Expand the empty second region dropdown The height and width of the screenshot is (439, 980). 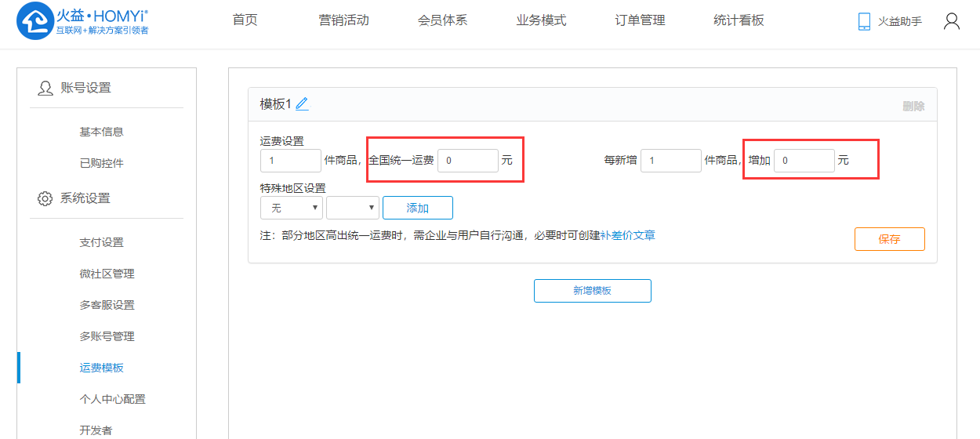point(352,208)
